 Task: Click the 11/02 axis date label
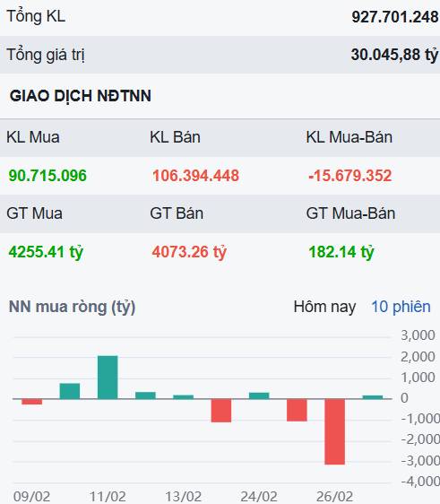(108, 497)
